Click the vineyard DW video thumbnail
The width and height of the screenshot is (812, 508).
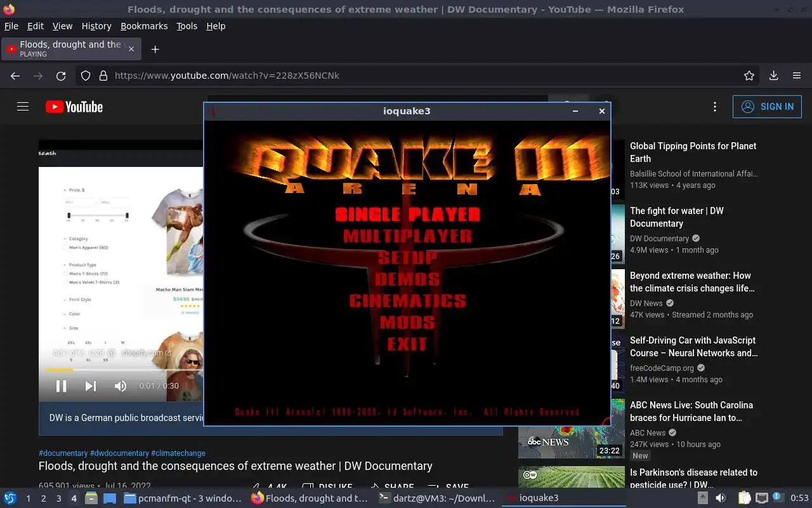pyautogui.click(x=572, y=477)
